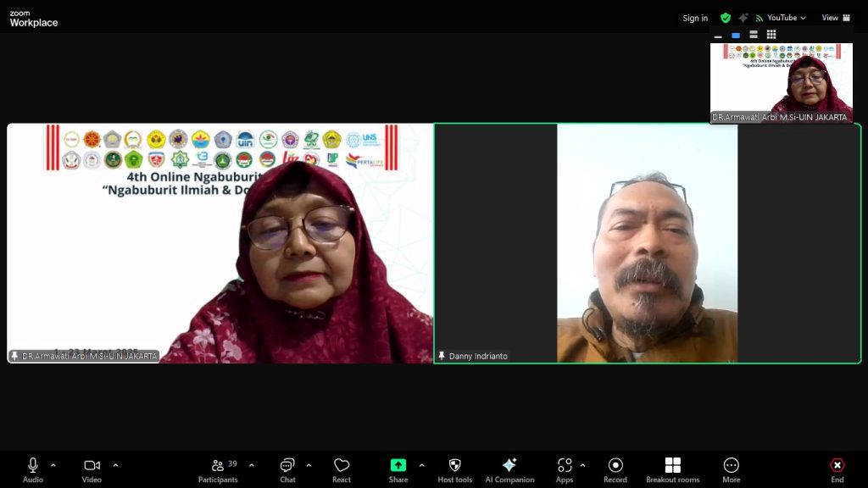Click the pin icon on Danny Indrianto tile
868x488 pixels.
441,356
